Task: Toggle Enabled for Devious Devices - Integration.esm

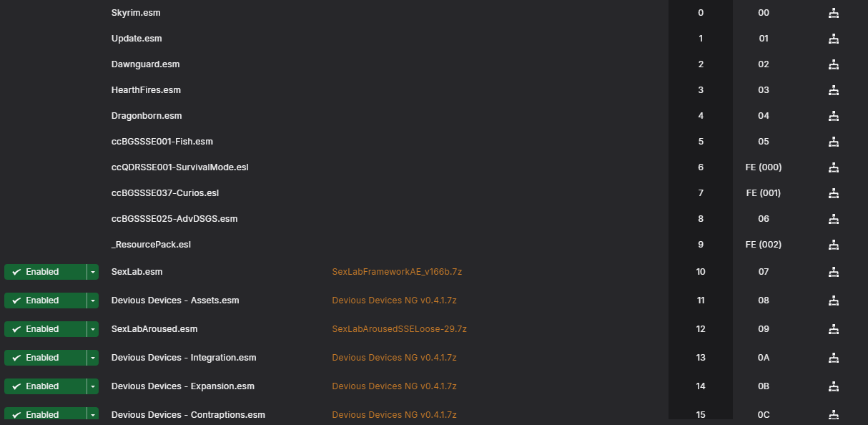Action: click(x=45, y=358)
